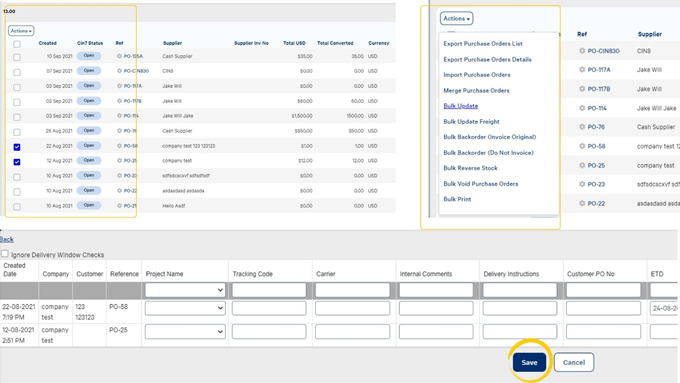Screen dimensions: 680x383
Task: Toggle the select-all checkbox in table header
Action: (17, 44)
